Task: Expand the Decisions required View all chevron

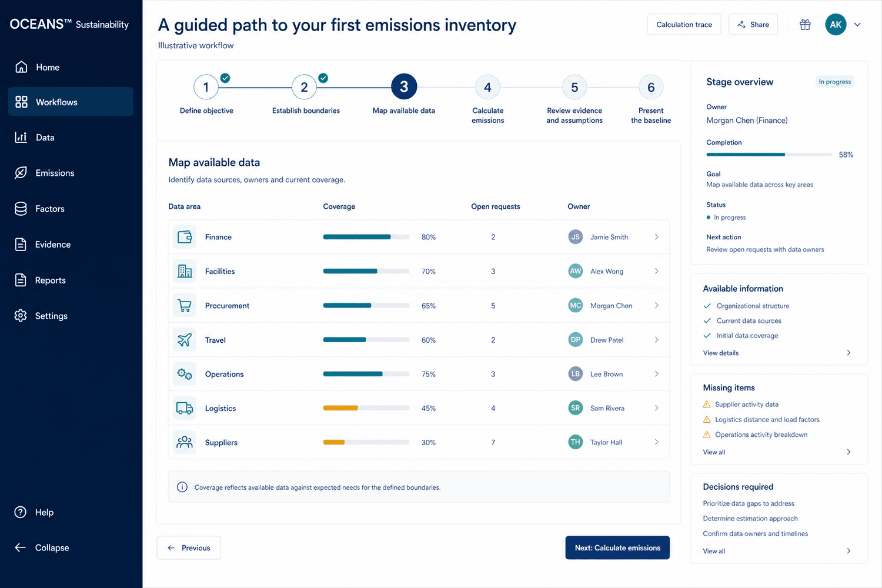Action: (x=848, y=551)
